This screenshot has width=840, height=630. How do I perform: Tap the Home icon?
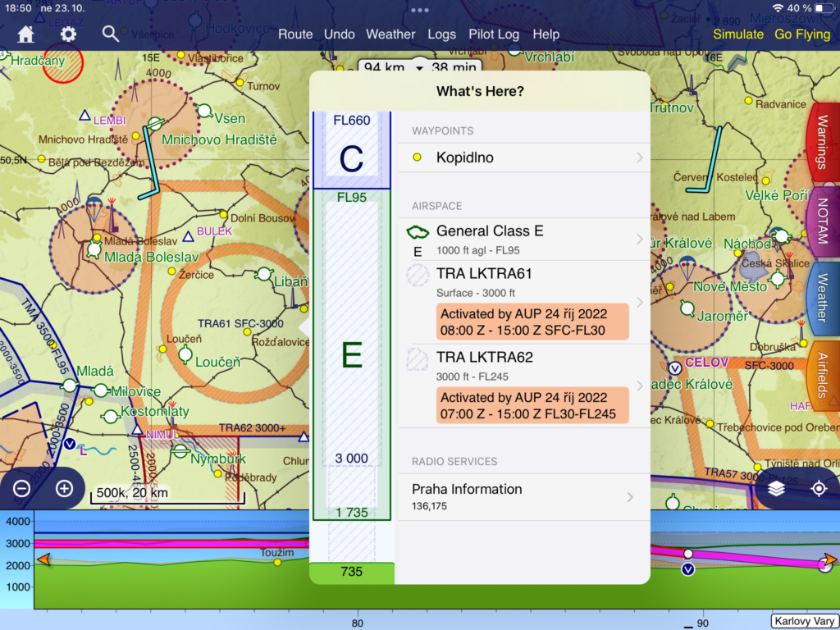pyautogui.click(x=26, y=34)
